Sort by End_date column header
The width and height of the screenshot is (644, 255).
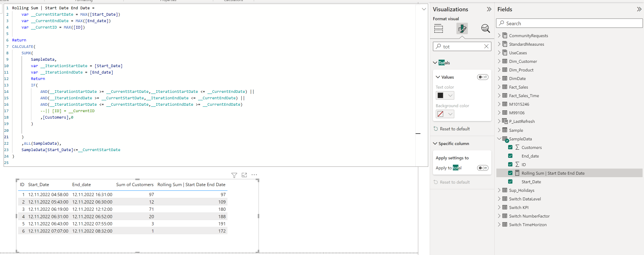(81, 185)
